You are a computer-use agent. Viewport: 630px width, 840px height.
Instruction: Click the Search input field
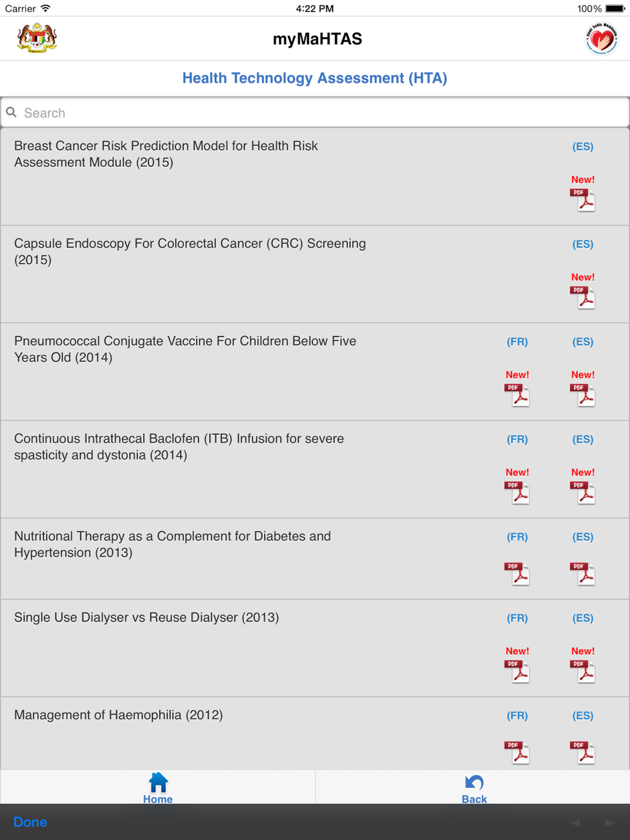tap(315, 113)
